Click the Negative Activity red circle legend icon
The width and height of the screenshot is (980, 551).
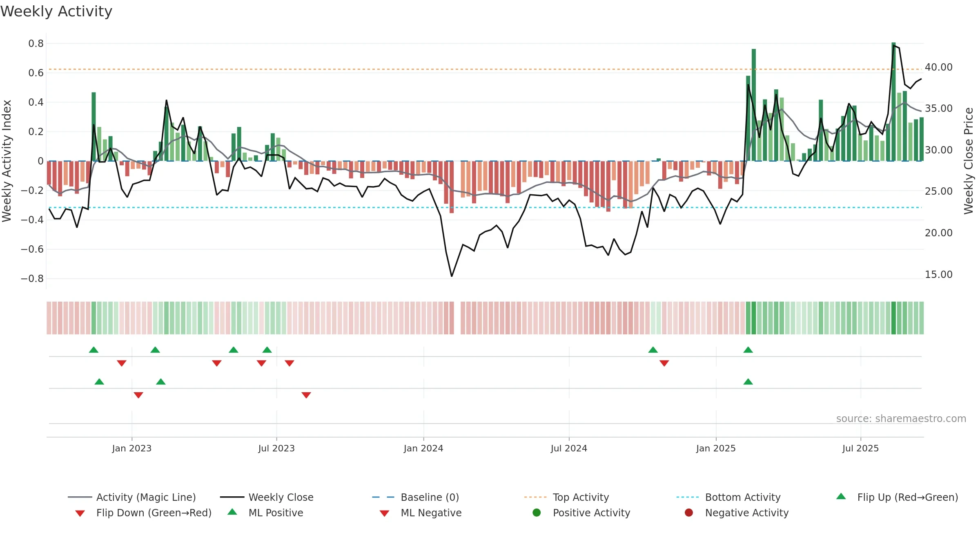click(x=689, y=513)
